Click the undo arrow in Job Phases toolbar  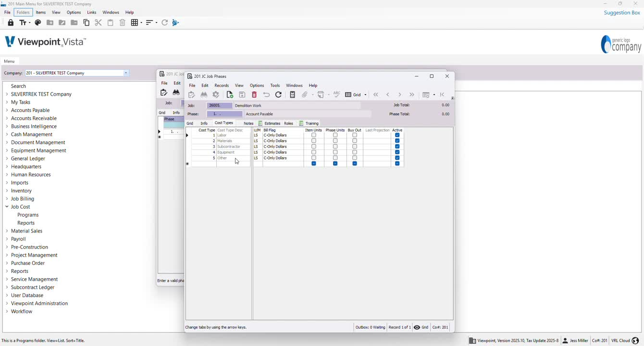click(266, 95)
